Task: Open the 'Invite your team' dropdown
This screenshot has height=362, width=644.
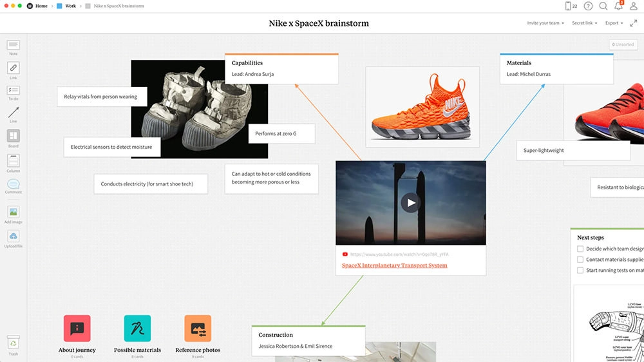Action: point(545,23)
